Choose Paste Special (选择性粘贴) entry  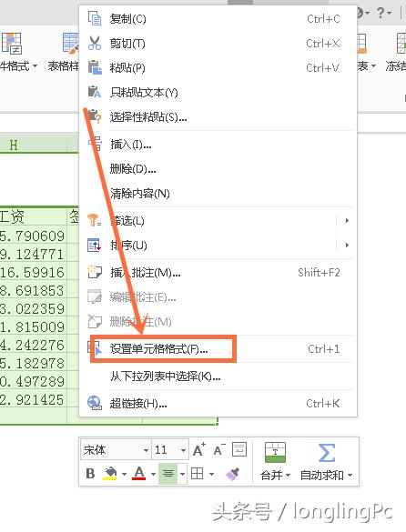point(218,116)
